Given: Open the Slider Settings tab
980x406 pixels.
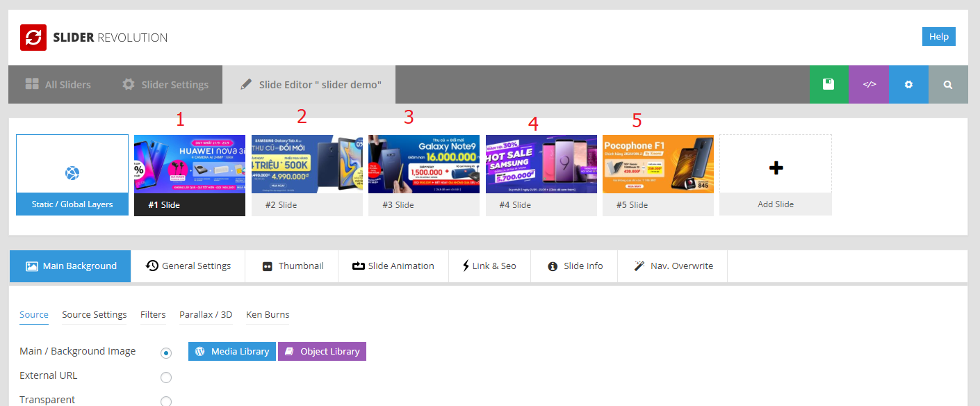Looking at the screenshot, I should point(165,84).
